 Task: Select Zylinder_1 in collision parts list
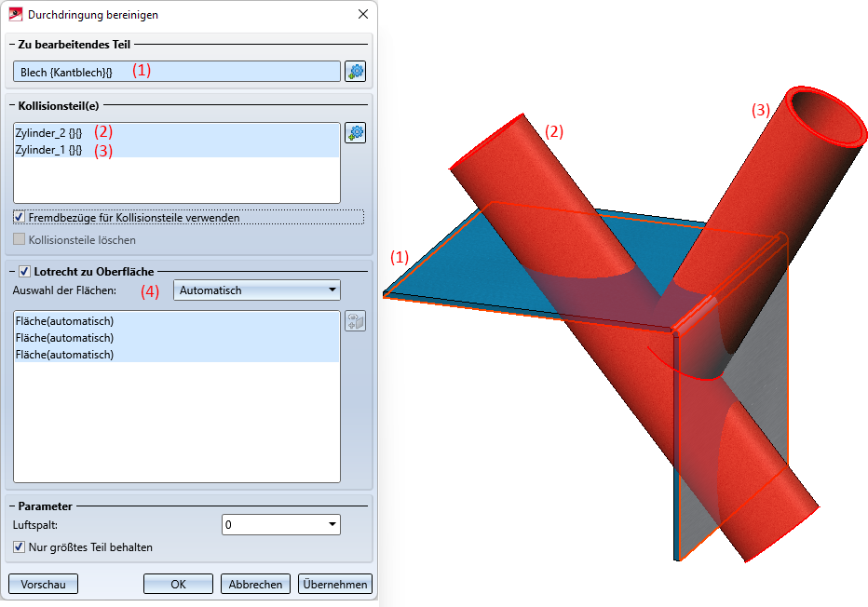pyautogui.click(x=177, y=149)
